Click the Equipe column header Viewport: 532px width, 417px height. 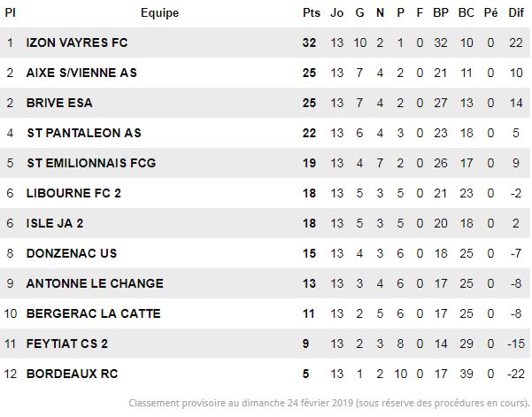[159, 13]
